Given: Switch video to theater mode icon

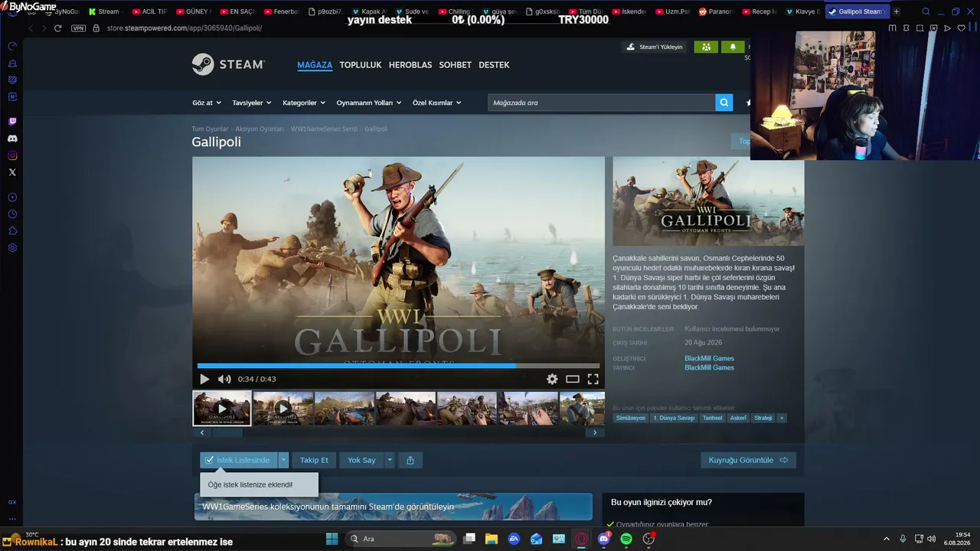Looking at the screenshot, I should coord(573,379).
